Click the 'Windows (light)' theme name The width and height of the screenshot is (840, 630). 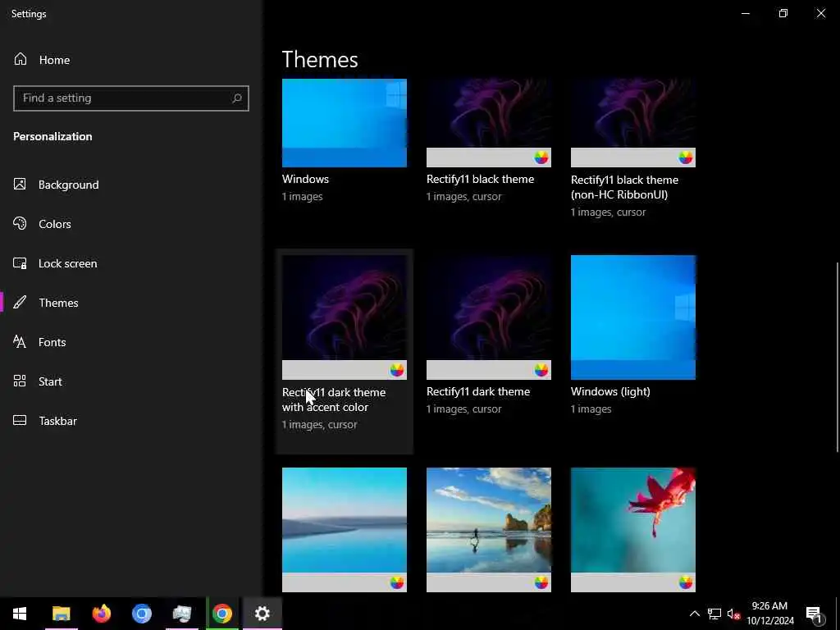(x=610, y=391)
